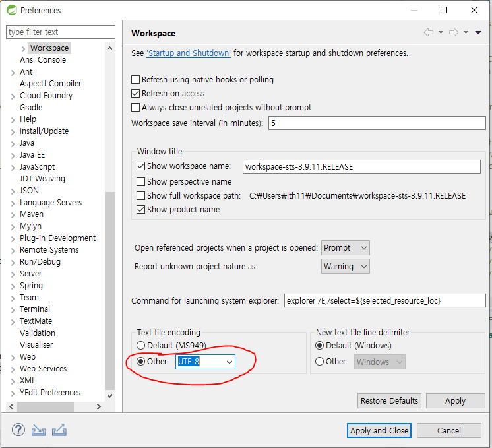Toggle Show workspace name checkbox
This screenshot has width=492, height=448.
pyautogui.click(x=141, y=166)
